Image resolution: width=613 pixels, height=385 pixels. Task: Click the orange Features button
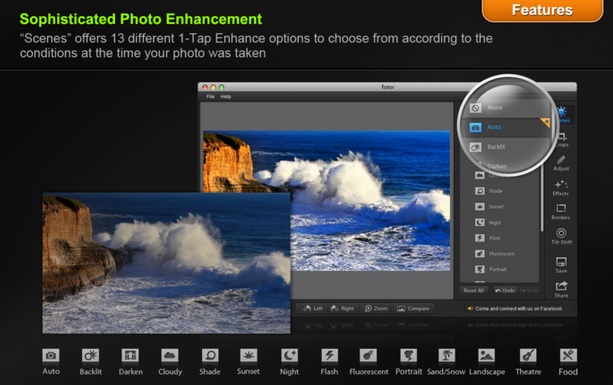542,10
